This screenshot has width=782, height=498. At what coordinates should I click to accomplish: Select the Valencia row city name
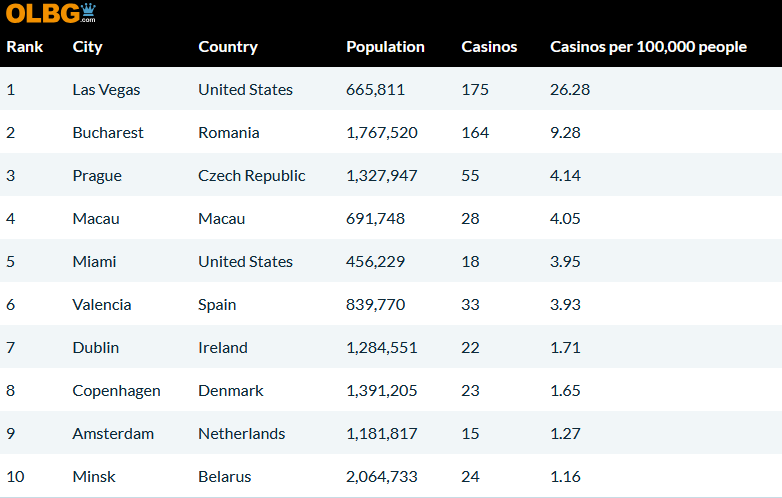click(x=102, y=305)
